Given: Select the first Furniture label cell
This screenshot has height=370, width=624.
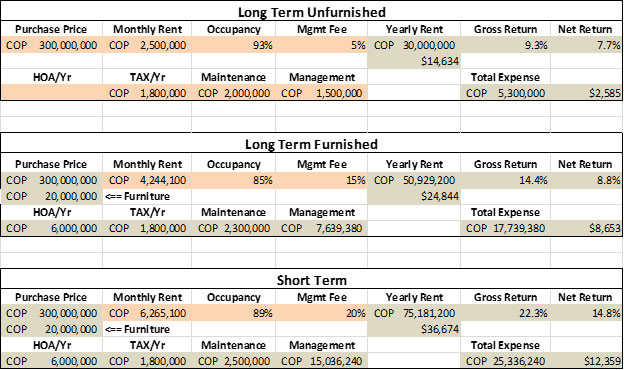Looking at the screenshot, I should coord(147,197).
